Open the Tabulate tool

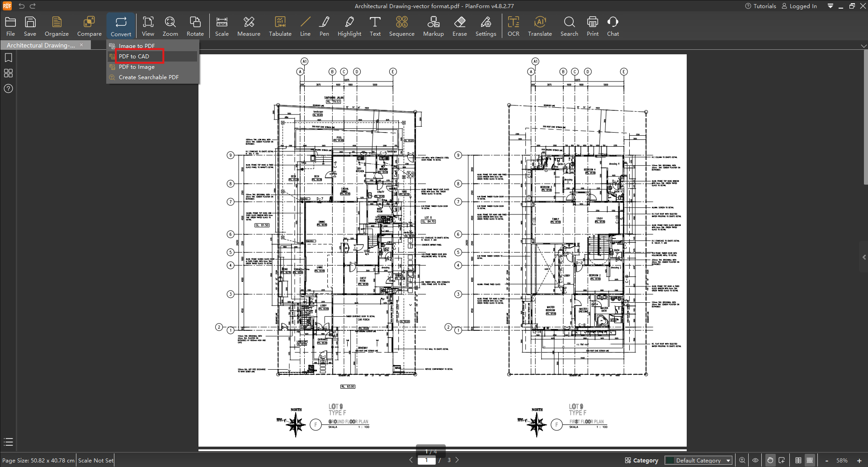(x=280, y=27)
